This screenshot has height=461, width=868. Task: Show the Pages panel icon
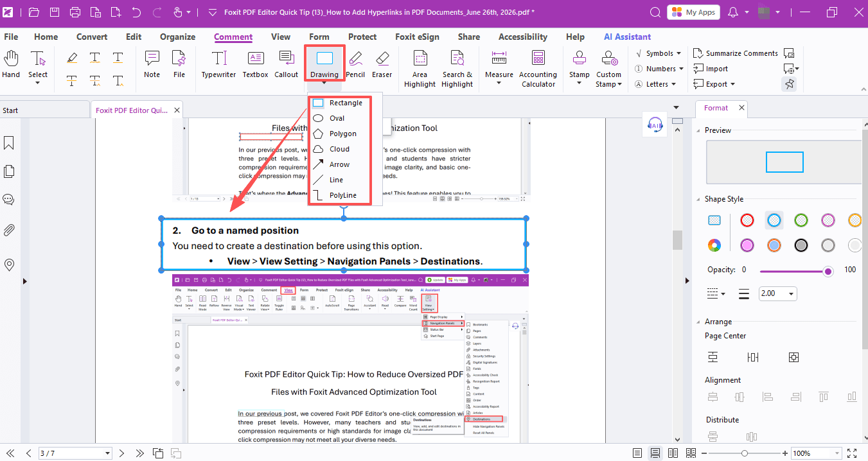click(x=9, y=171)
